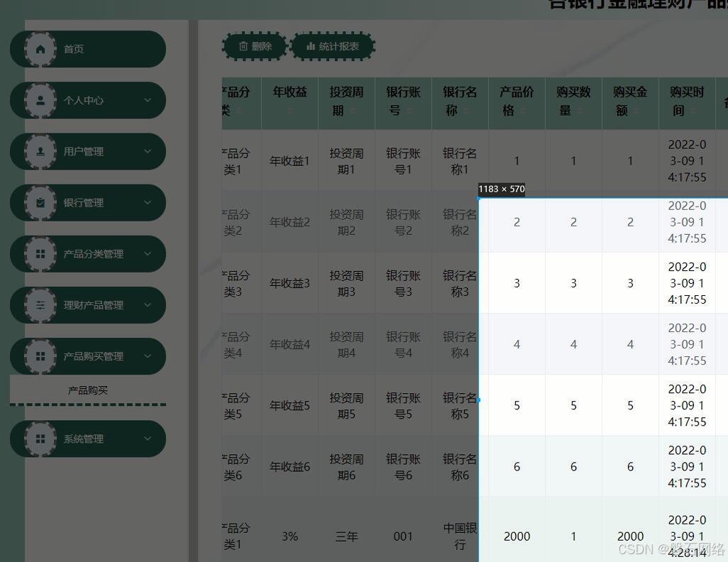Click the cell 年收益1
The height and width of the screenshot is (562, 728).
pos(289,160)
